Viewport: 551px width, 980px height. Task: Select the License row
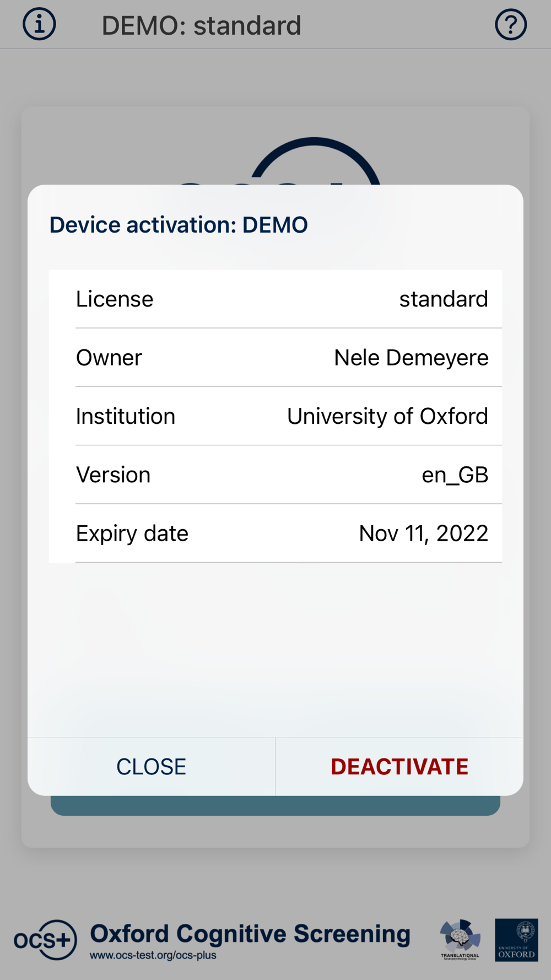pyautogui.click(x=275, y=299)
